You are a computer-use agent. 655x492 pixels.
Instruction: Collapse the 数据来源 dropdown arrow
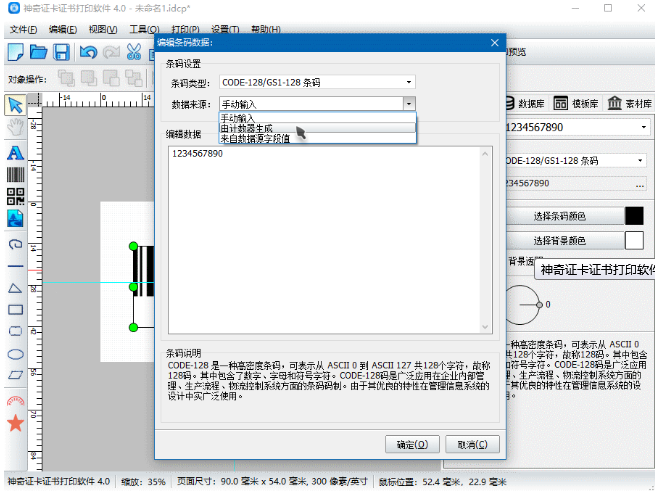(409, 103)
